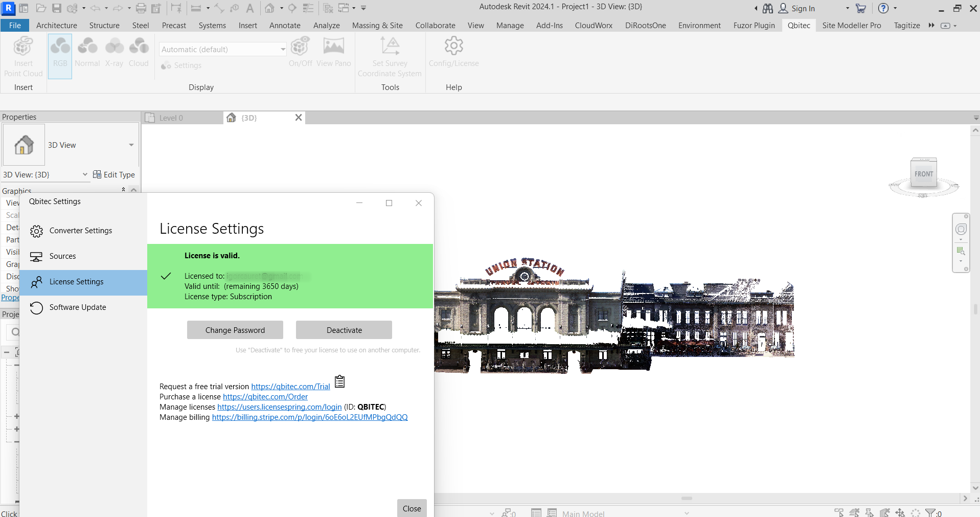Open Converter Settings in Qbitec Settings
Image resolution: width=980 pixels, height=517 pixels.
point(83,231)
